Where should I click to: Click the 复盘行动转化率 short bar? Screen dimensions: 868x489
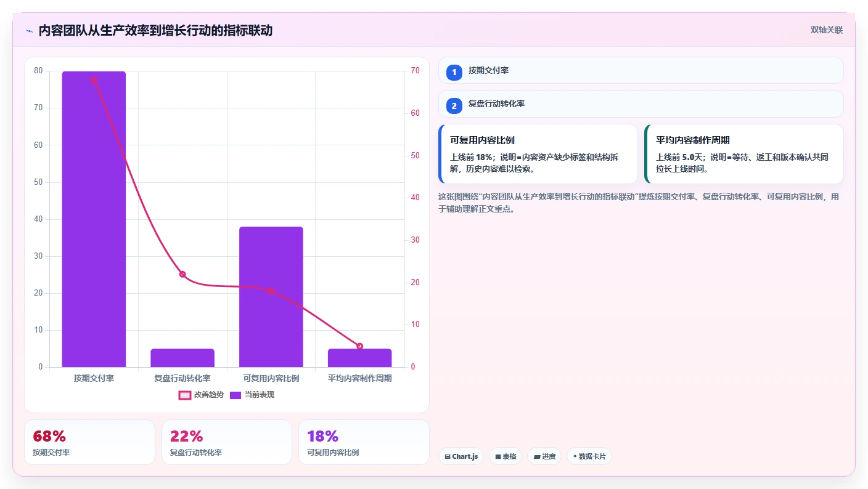coord(182,358)
